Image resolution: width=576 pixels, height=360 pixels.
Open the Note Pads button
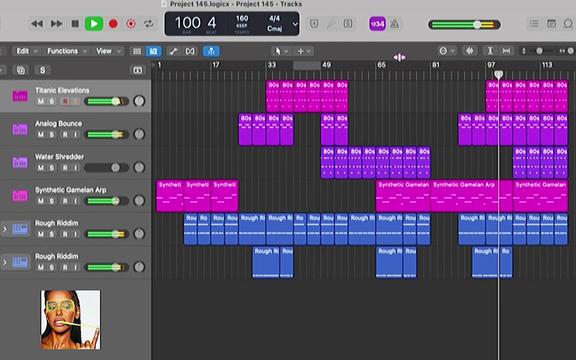pos(551,24)
